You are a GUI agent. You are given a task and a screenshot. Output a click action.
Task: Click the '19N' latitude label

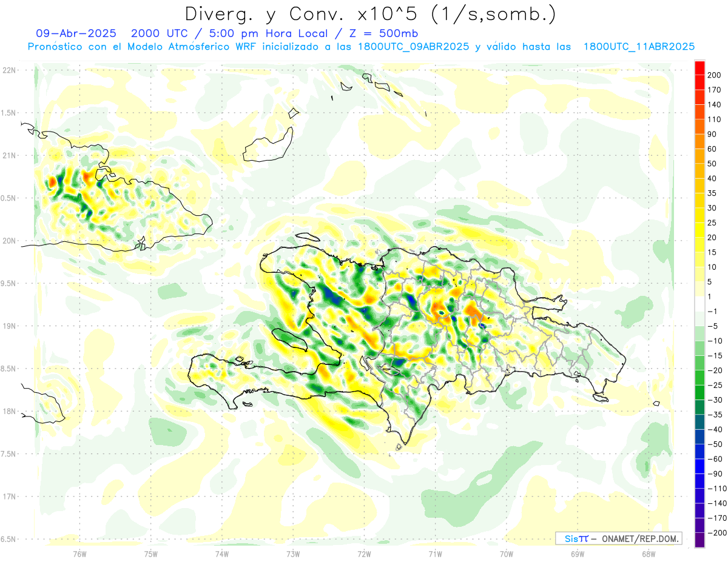point(9,326)
